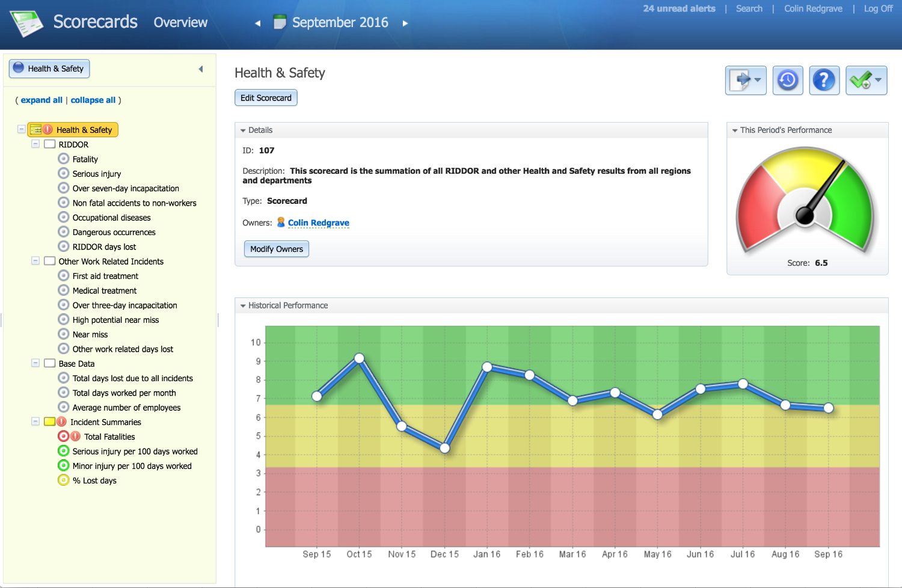Collapse the left sidebar panel arrow
Screen dimensions: 902x588
(201, 69)
